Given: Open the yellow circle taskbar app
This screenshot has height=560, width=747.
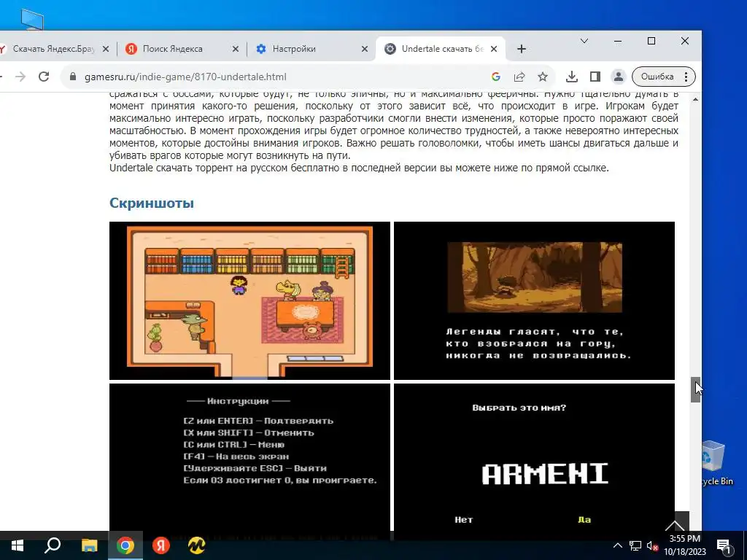Looking at the screenshot, I should pos(196,545).
